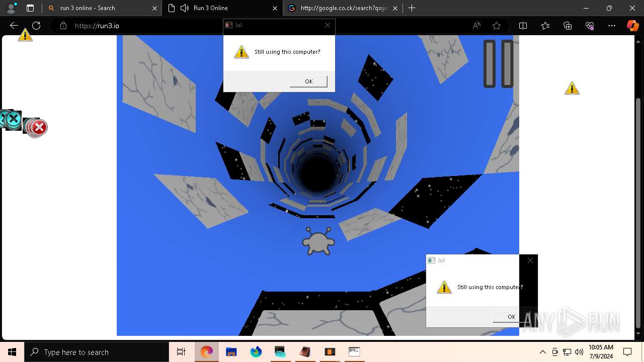644x362 pixels.
Task: Show hidden system tray icons
Action: (542, 352)
